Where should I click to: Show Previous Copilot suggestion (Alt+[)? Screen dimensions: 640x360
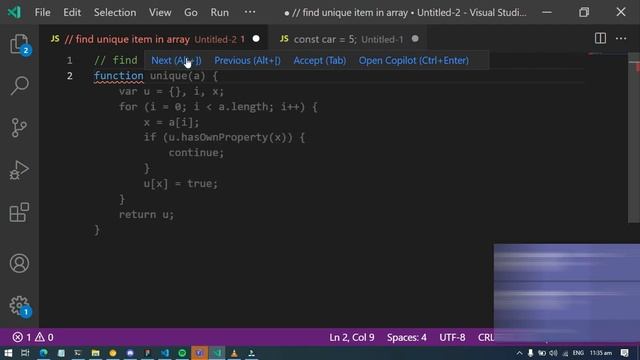click(x=247, y=60)
